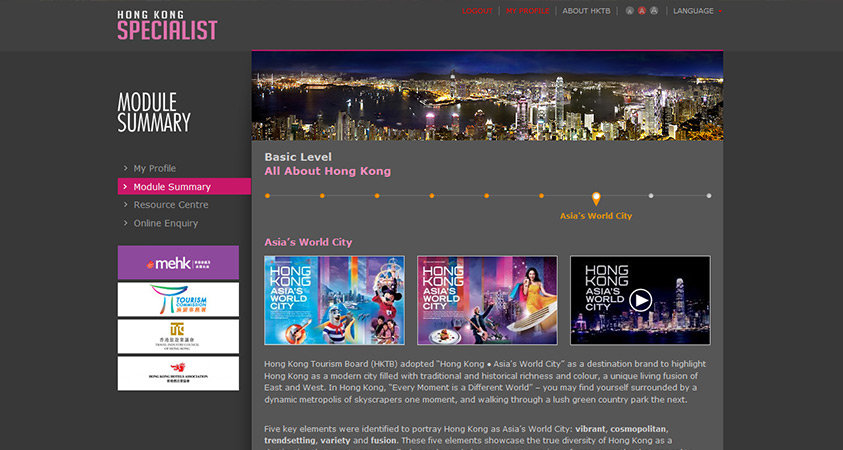This screenshot has width=843, height=450.
Task: Open the Hong Kong Hotels Association logo
Action: 178,373
